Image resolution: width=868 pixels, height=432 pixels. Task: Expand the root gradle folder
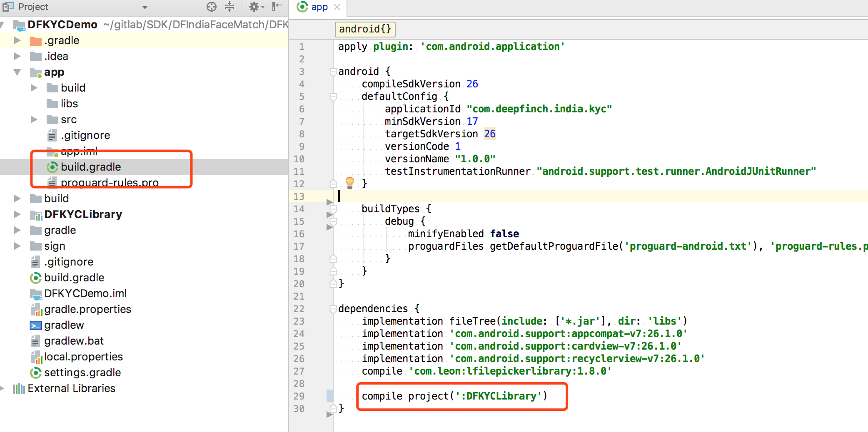point(17,230)
